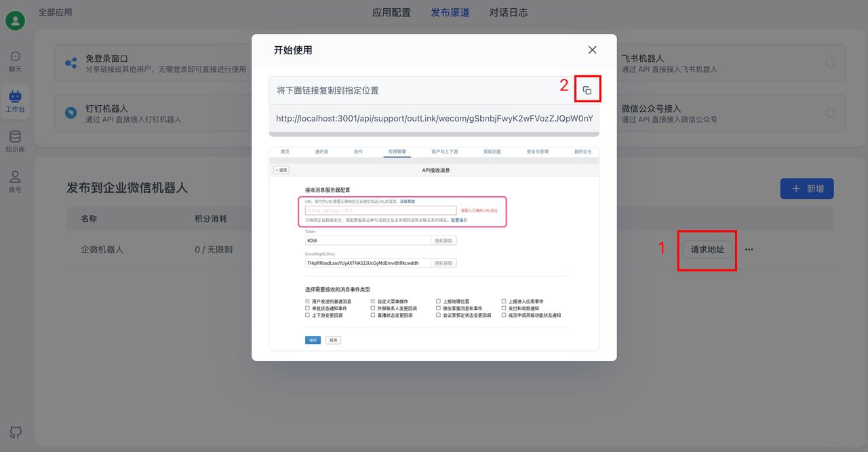
Task: Open the GitHub icon at sidebar bottom
Action: pyautogui.click(x=15, y=432)
